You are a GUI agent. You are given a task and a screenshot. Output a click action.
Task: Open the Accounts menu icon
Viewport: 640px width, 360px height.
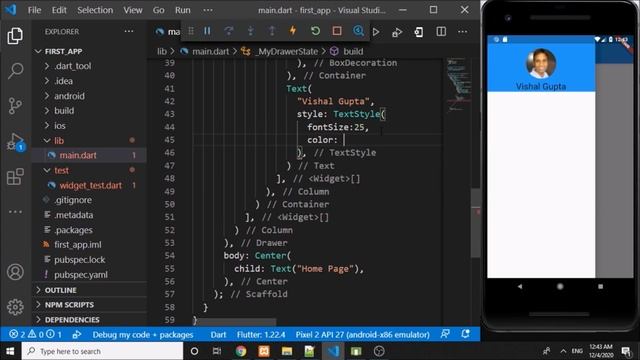pos(15,272)
